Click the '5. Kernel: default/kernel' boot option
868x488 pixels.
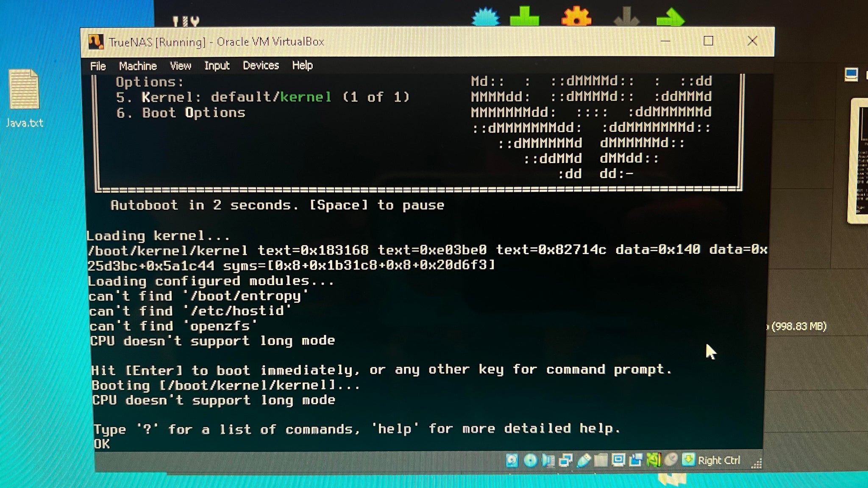click(x=263, y=97)
